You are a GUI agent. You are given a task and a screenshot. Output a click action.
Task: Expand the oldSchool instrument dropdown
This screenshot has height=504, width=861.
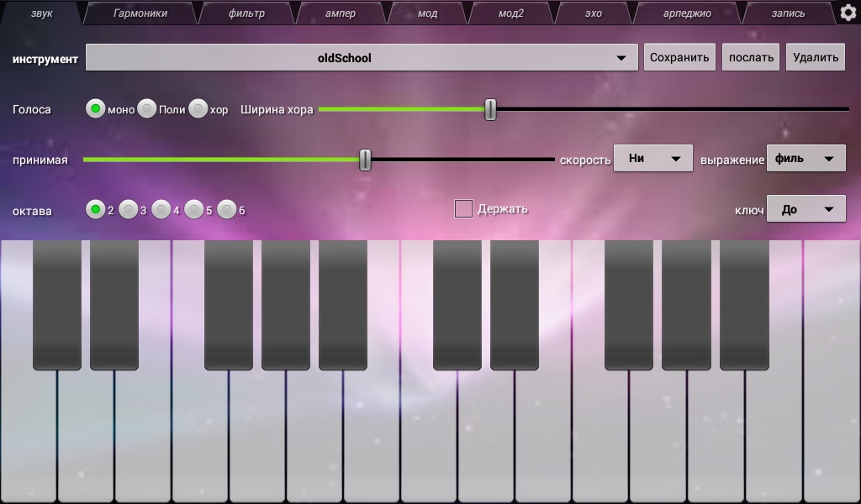pyautogui.click(x=362, y=58)
